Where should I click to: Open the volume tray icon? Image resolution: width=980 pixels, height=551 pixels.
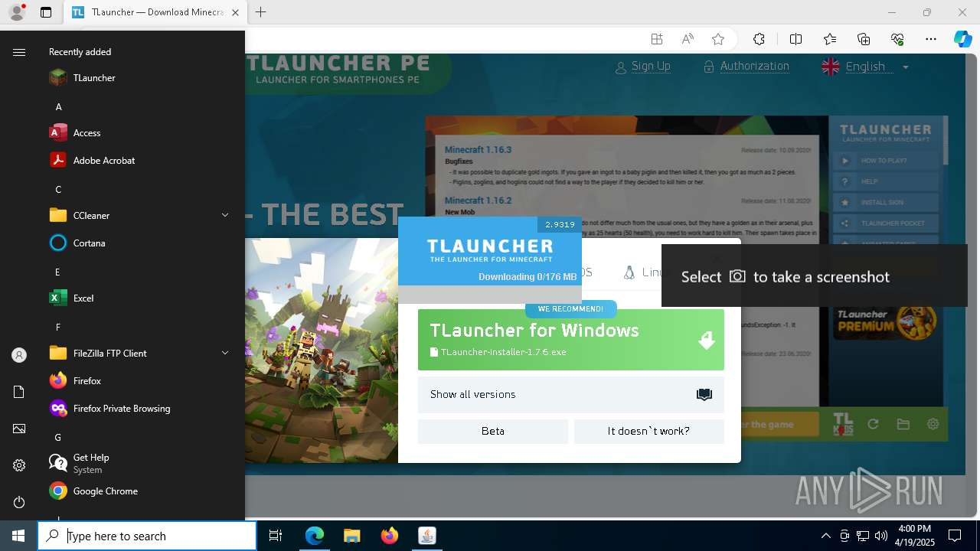880,536
